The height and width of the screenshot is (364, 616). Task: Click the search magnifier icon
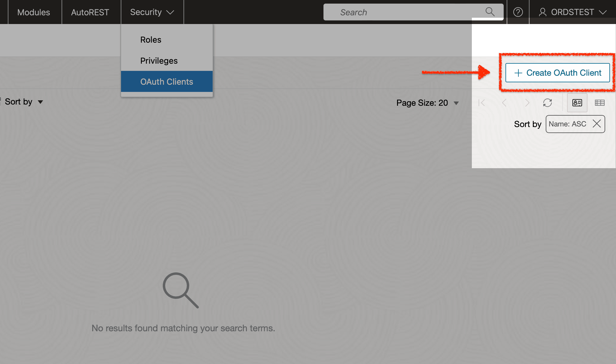coord(490,12)
